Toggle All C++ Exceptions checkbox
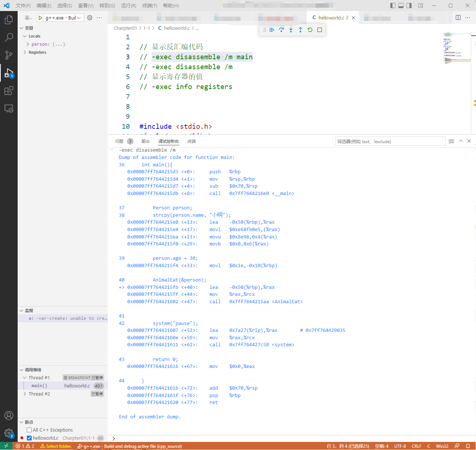Image resolution: width=476 pixels, height=450 pixels. pos(29,430)
